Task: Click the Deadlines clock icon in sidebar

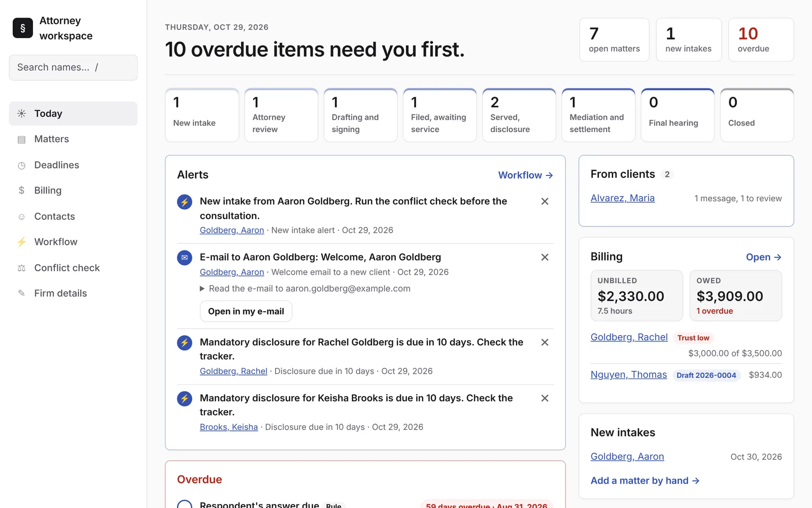Action: (x=21, y=165)
